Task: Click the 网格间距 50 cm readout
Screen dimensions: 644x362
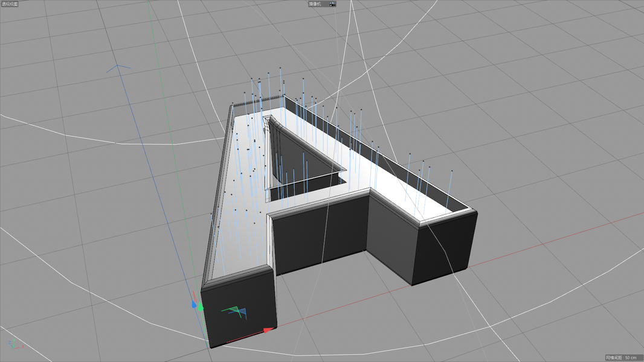Action: tap(624, 358)
